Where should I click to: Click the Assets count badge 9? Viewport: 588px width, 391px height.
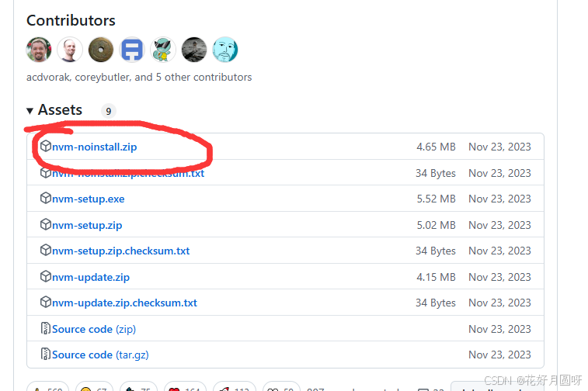(109, 111)
